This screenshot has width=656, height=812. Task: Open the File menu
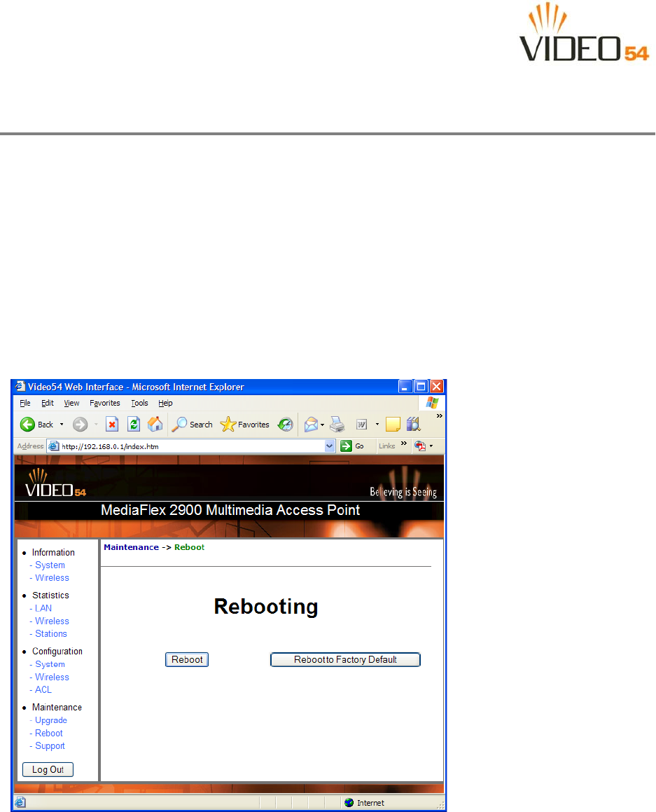[25, 403]
